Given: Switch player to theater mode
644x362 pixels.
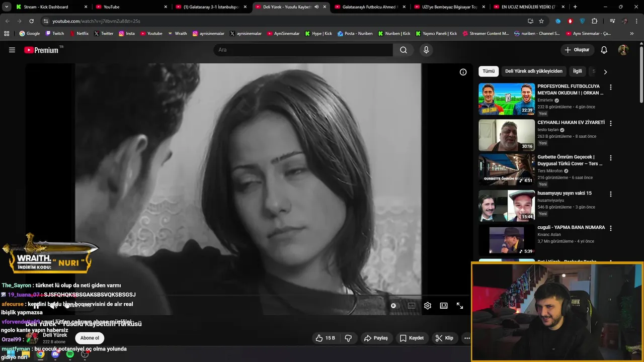Looking at the screenshot, I should [444, 306].
